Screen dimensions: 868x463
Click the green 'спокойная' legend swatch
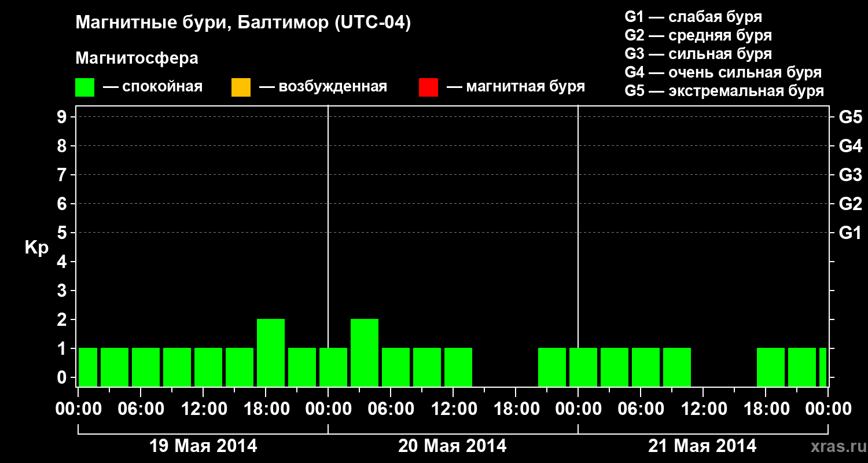point(85,87)
